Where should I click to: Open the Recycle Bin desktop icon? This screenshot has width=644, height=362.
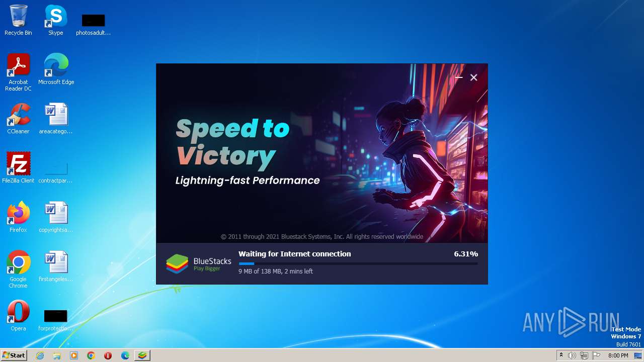click(x=18, y=20)
